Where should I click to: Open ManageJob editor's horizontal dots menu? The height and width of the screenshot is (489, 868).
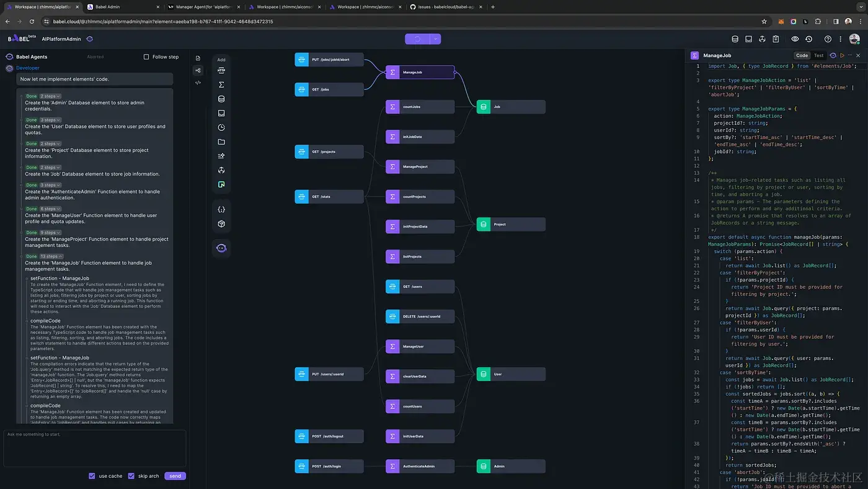(851, 56)
